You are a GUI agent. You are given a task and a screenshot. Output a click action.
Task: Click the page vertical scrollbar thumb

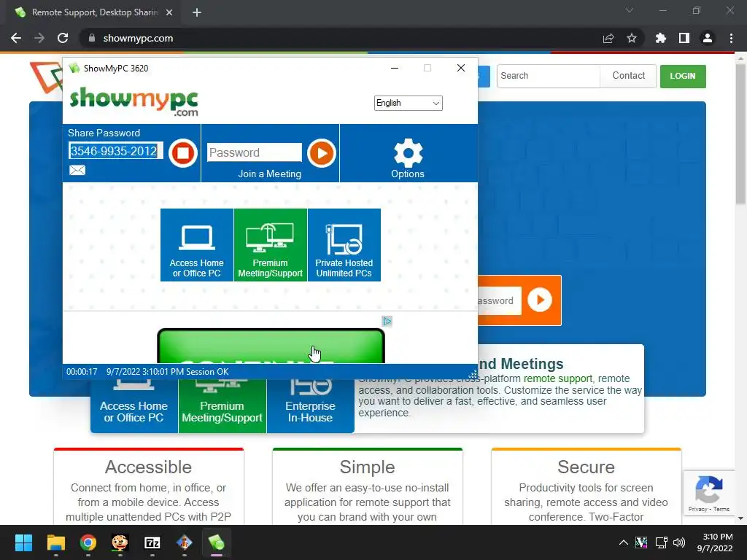pos(740,133)
